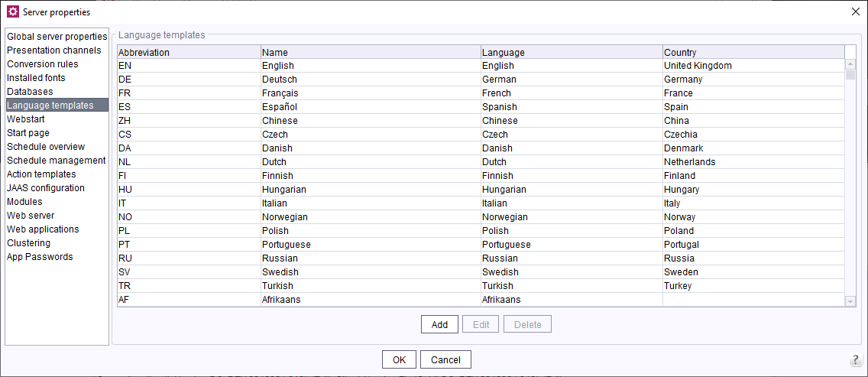Viewport: 868px width, 377px height.
Task: Click the Delete button
Action: coord(527,324)
